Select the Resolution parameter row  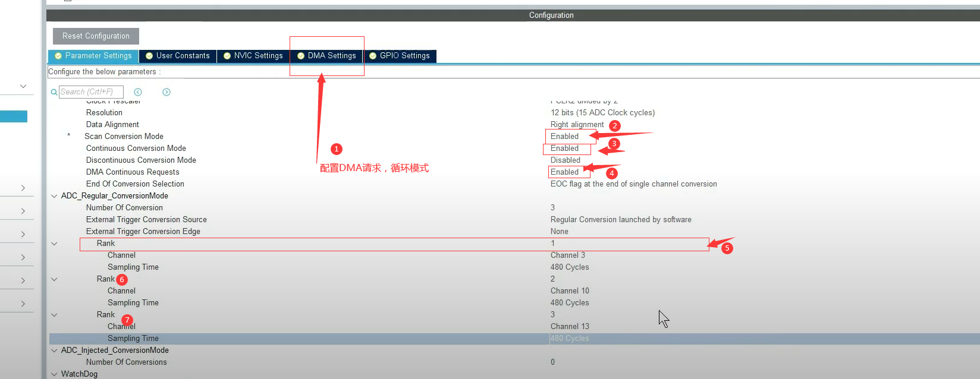point(104,113)
